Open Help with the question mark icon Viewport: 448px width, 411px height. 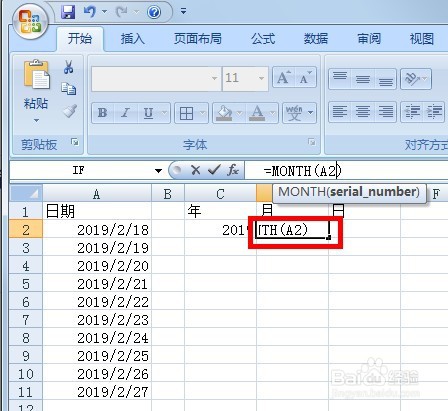[154, 13]
